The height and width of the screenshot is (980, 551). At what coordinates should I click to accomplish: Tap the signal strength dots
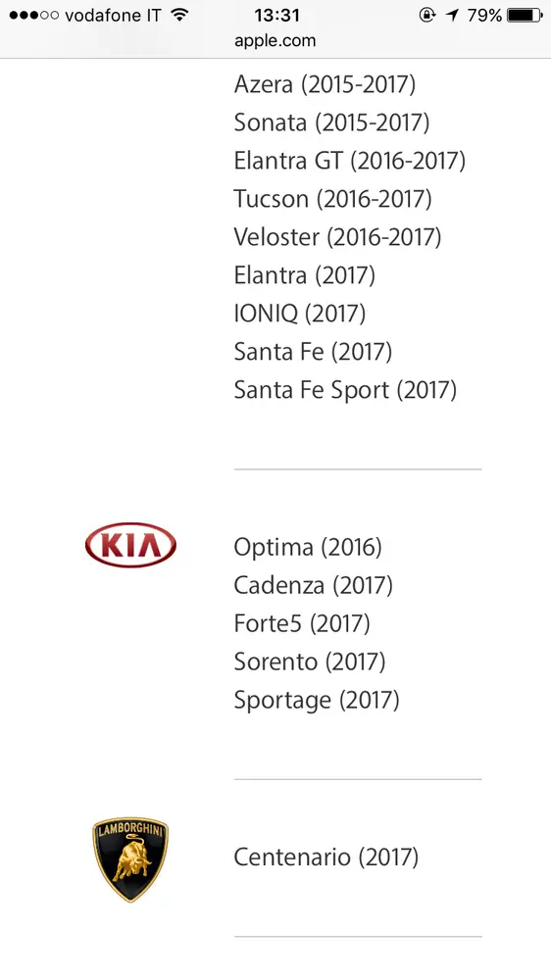[x=33, y=15]
